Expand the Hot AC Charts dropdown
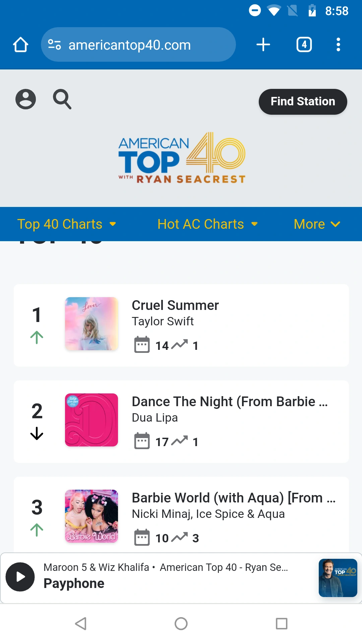This screenshot has height=644, width=362. click(207, 224)
